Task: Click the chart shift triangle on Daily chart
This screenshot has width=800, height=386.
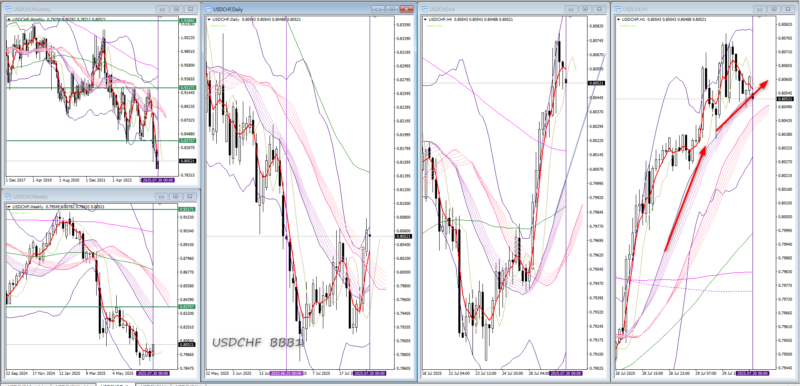Action: (376, 17)
